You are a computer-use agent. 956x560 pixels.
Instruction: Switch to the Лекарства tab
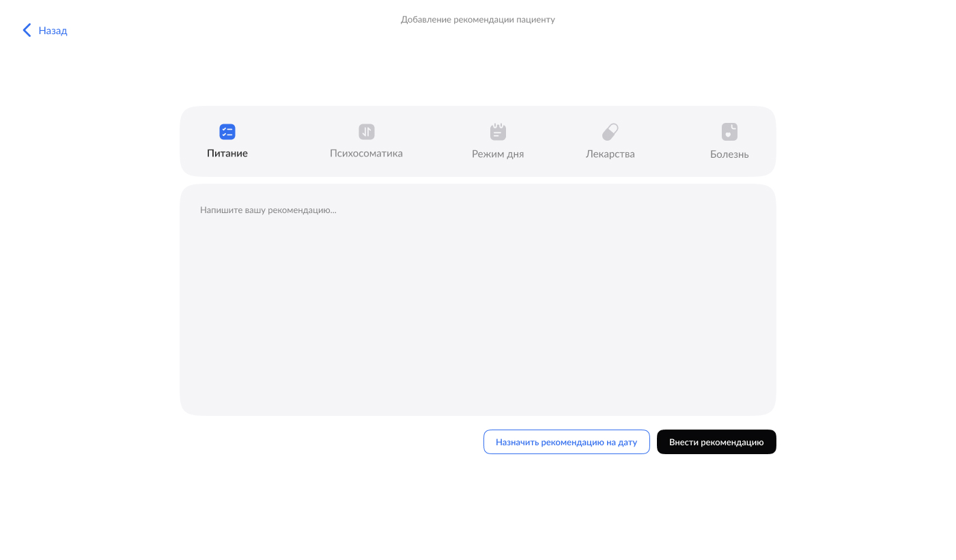click(x=610, y=154)
